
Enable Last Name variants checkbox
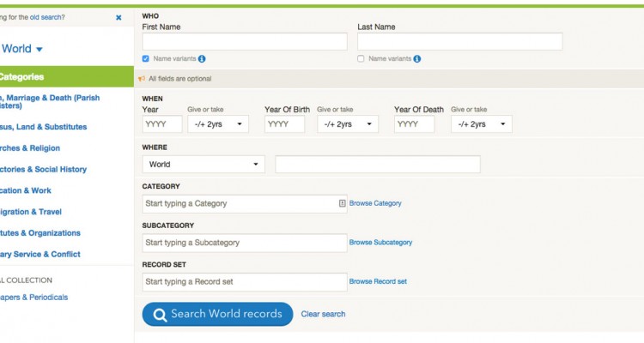tap(361, 59)
